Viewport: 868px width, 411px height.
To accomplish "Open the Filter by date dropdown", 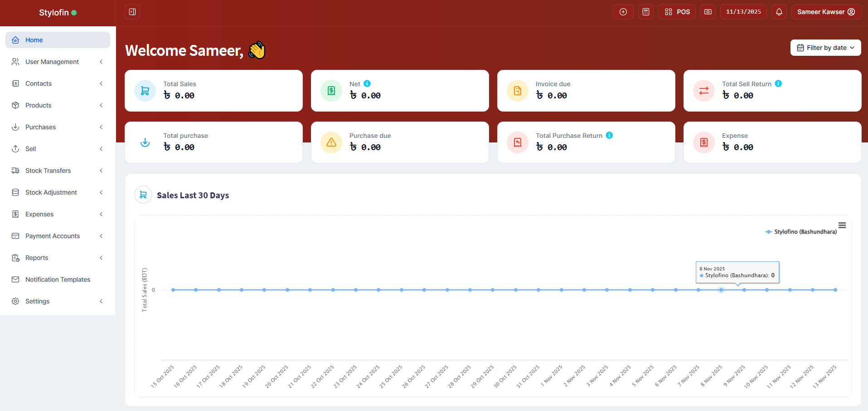I will click(x=825, y=48).
